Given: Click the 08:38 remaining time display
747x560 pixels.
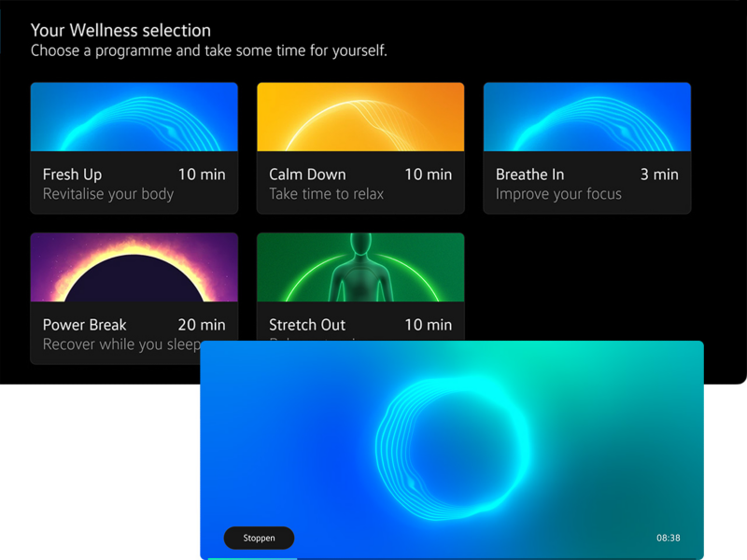Looking at the screenshot, I should (x=668, y=538).
